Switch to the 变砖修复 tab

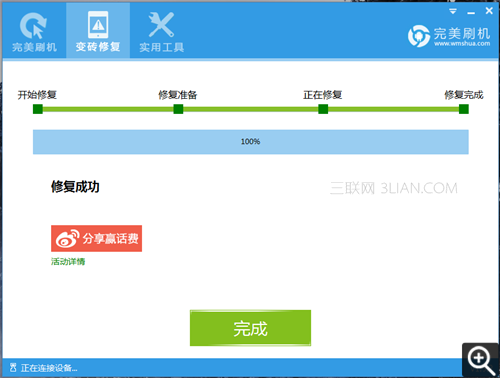(x=98, y=31)
